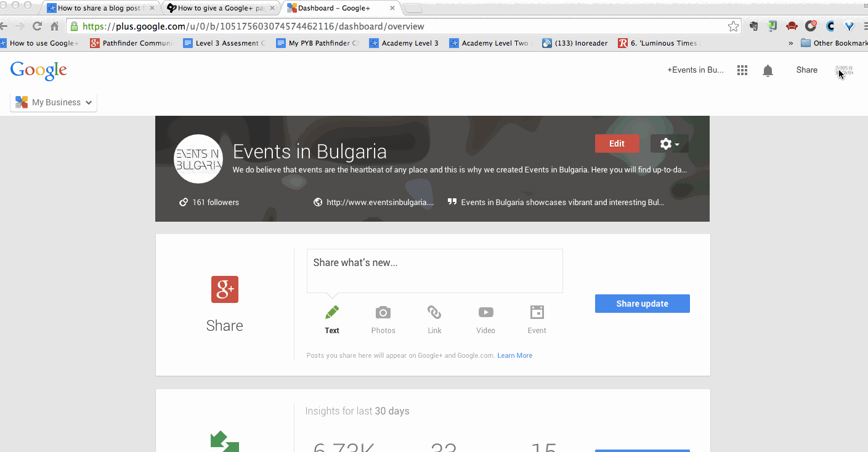Show more bookmarks with the chevron

pyautogui.click(x=790, y=43)
